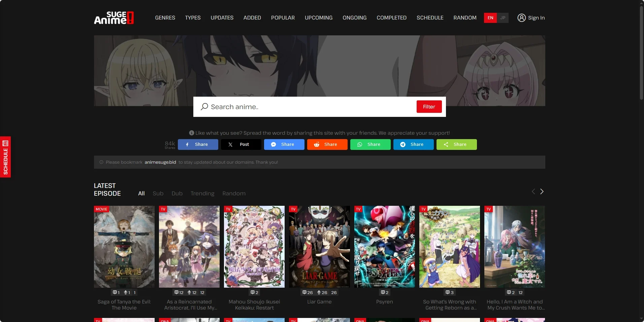
Task: Share on Reddit
Action: 327,144
